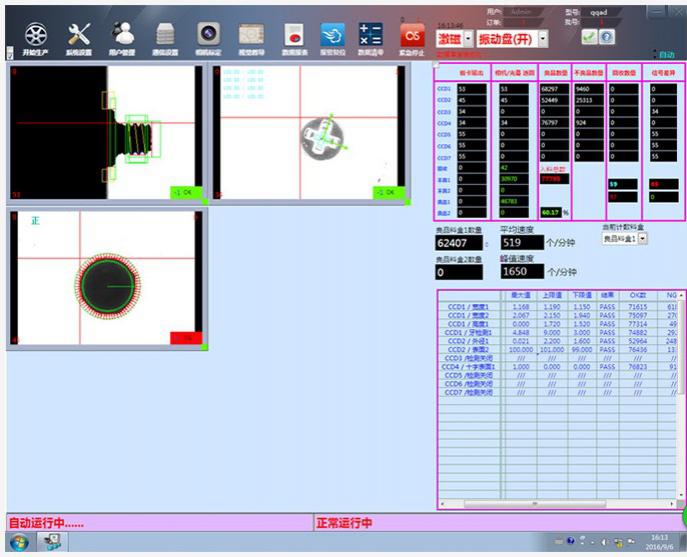Open the current counting box dropdown
Screen dimensions: 687x557
(642, 238)
